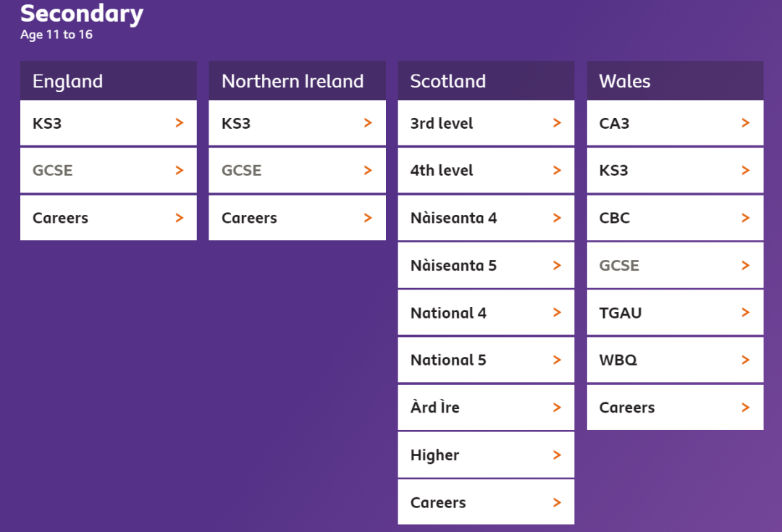This screenshot has height=532, width=782.
Task: Click the arrow icon beside England KS3
Action: point(180,123)
